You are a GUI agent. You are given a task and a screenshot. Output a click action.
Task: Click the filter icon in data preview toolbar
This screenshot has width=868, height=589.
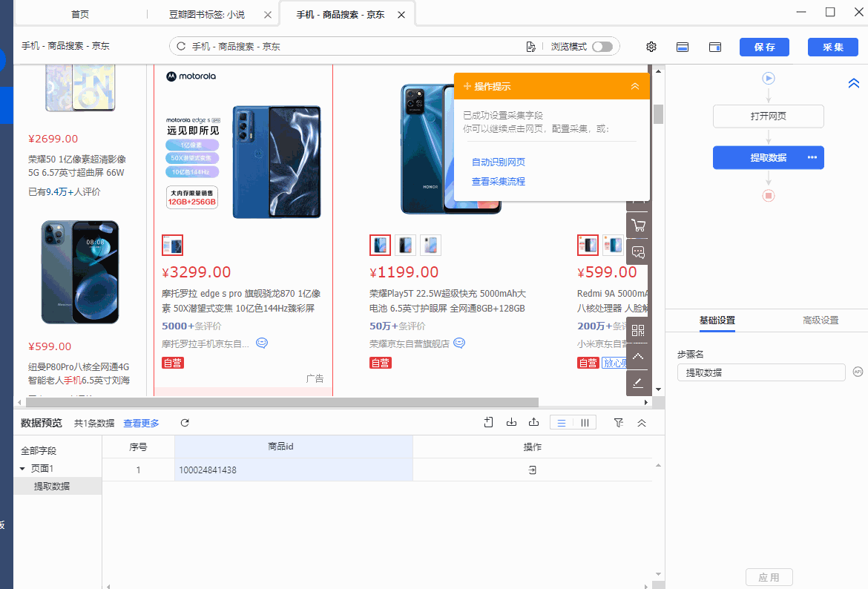click(x=619, y=423)
